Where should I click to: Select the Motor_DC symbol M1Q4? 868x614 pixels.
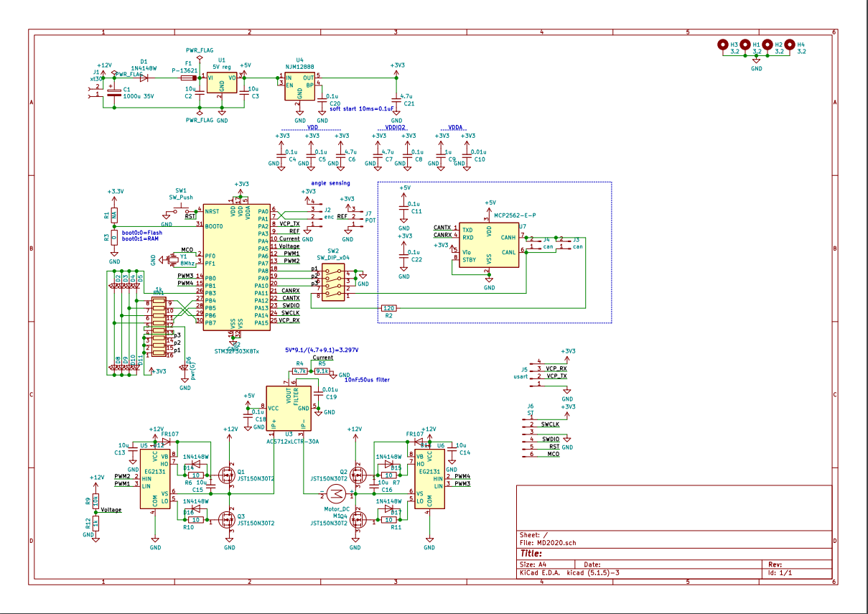(x=335, y=493)
